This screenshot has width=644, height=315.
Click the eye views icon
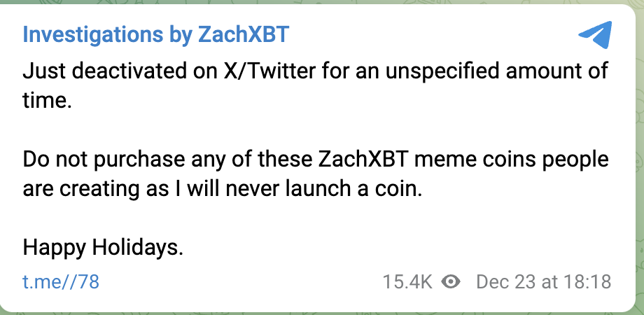tap(451, 282)
